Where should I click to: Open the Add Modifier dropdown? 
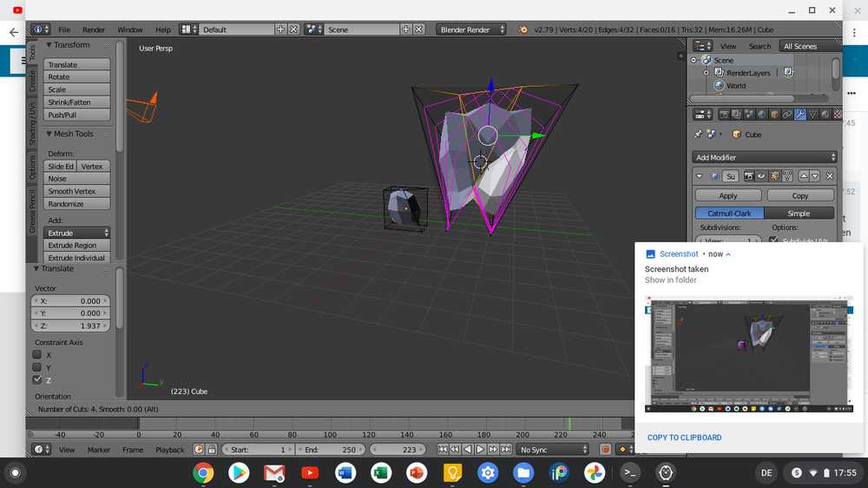click(x=766, y=157)
